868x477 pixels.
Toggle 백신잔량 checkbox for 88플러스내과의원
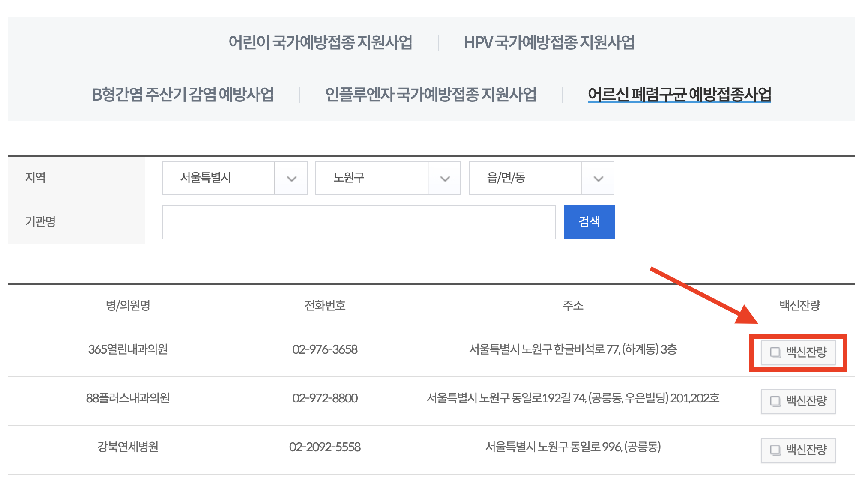[775, 401]
